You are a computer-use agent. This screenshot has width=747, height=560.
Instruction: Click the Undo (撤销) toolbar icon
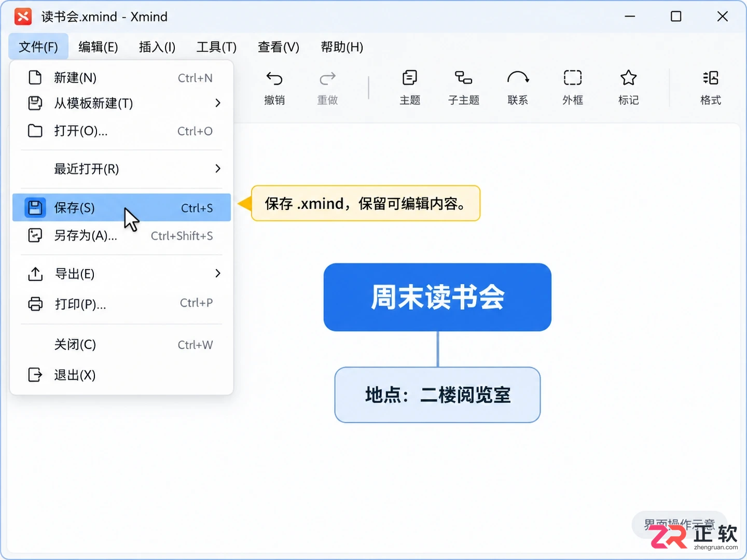click(x=274, y=78)
